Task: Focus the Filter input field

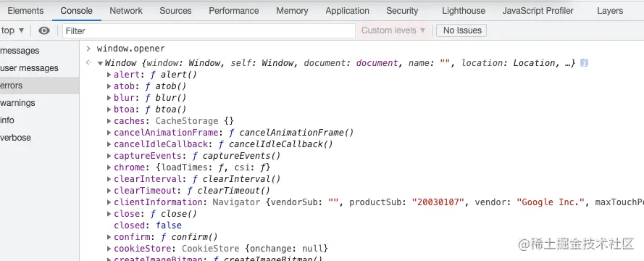Action: (x=209, y=31)
